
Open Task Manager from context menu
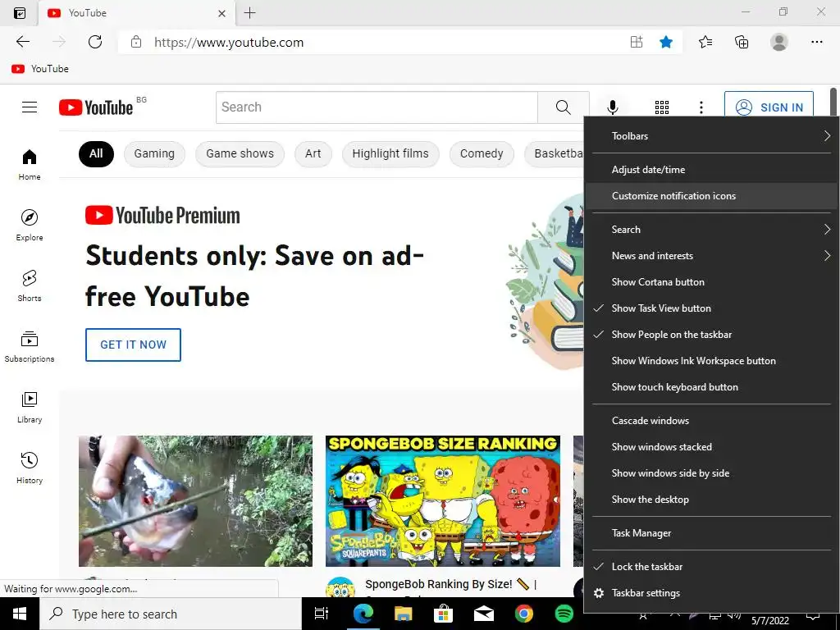point(712,533)
